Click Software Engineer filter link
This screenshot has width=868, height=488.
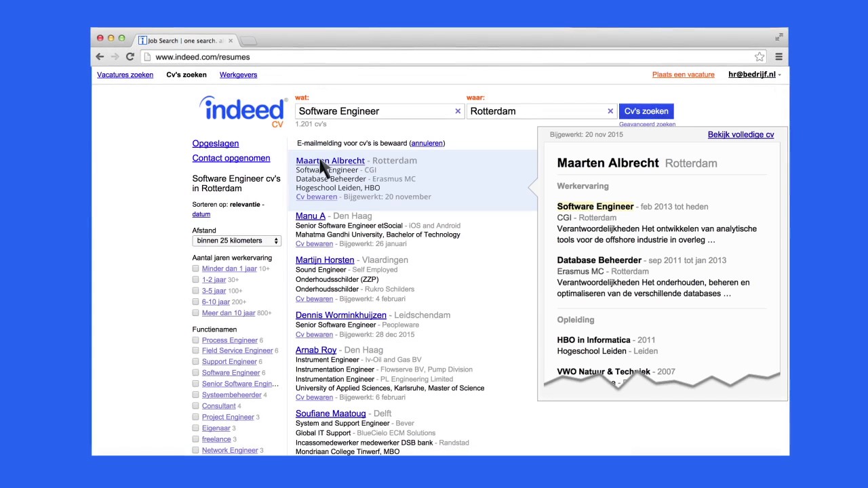click(231, 372)
